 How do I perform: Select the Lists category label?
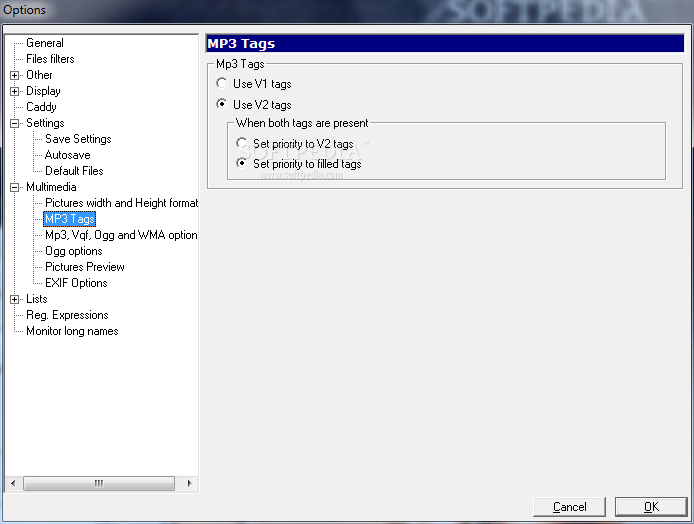(x=36, y=299)
